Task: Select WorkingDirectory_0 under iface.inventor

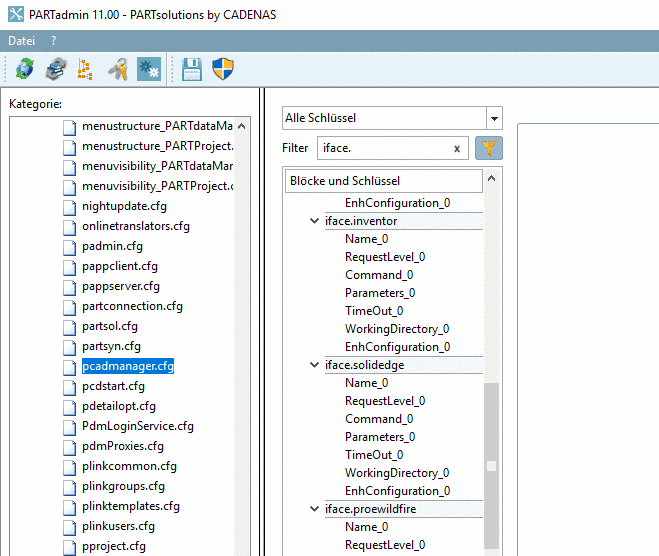Action: [x=397, y=329]
